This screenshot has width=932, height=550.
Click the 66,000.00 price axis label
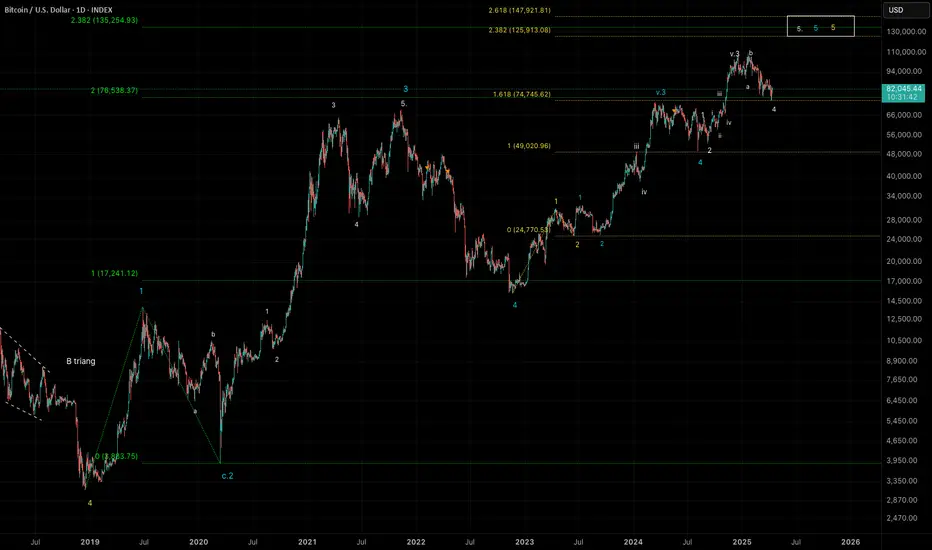click(x=904, y=115)
